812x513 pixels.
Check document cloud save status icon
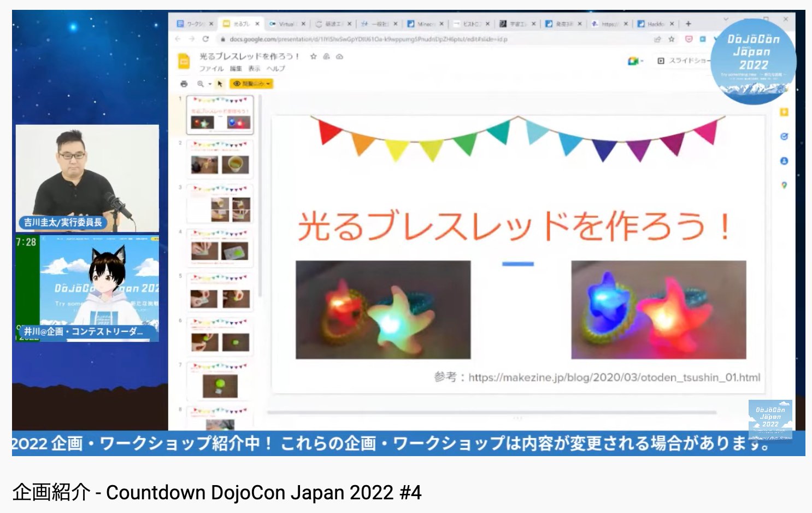point(340,57)
